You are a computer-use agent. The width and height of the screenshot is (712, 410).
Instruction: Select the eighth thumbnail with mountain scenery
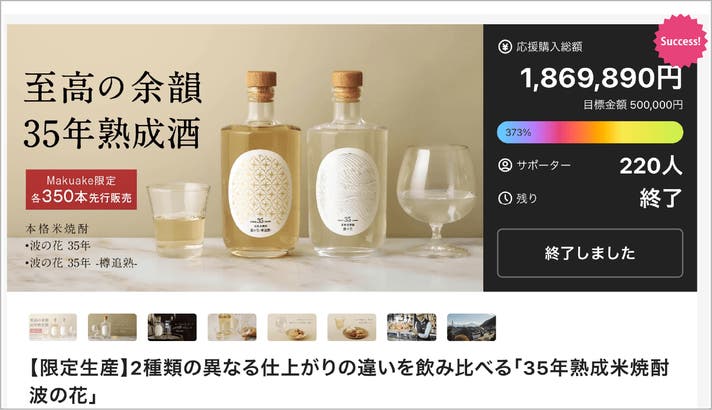(x=471, y=327)
